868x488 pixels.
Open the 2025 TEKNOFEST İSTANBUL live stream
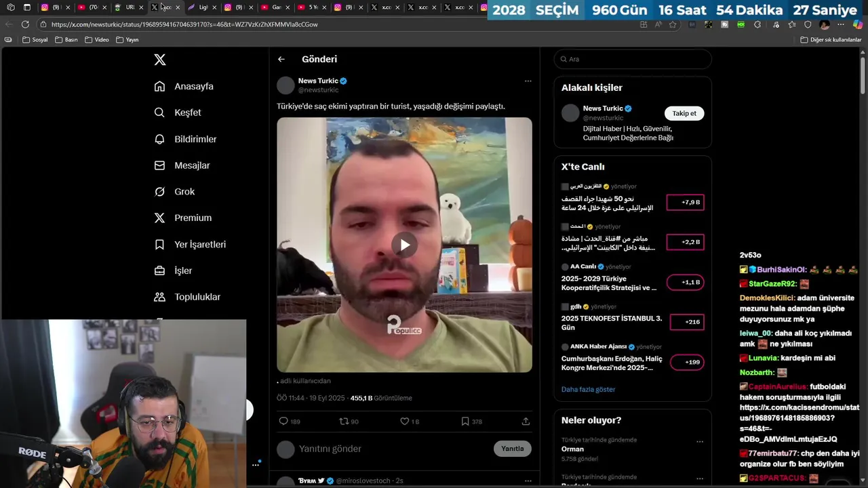(611, 323)
